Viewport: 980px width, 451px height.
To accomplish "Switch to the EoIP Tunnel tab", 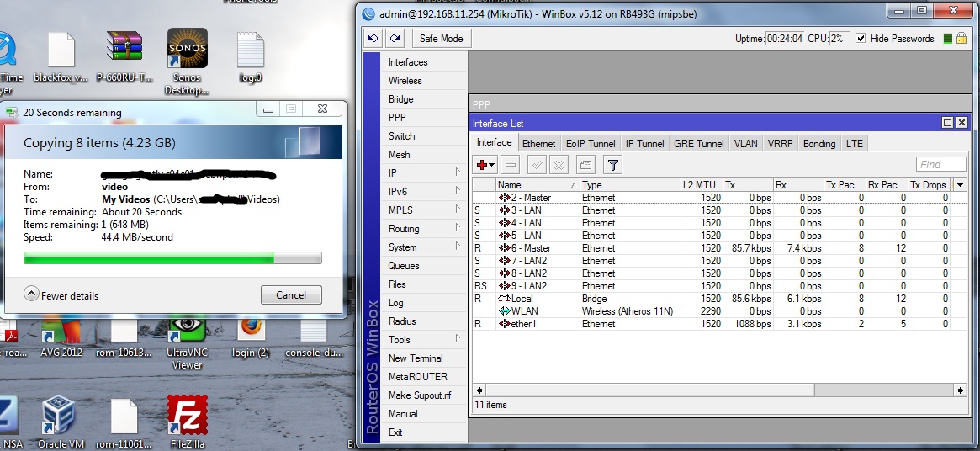I will [x=591, y=143].
